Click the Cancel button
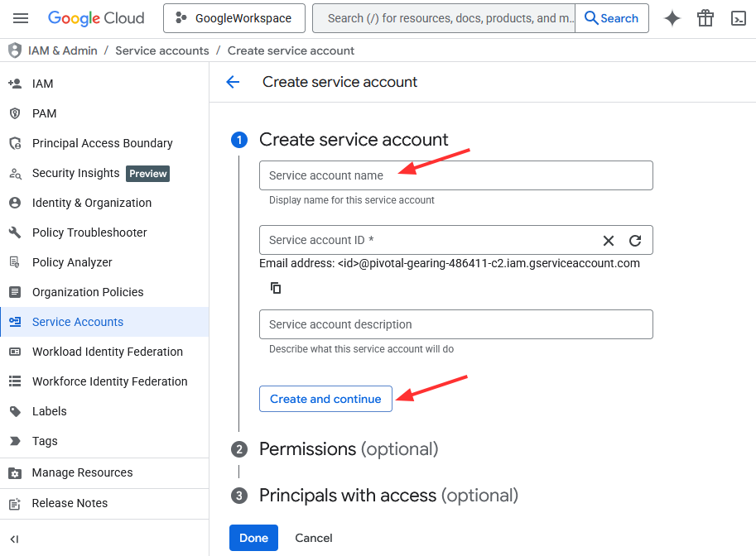This screenshot has width=756, height=556. pos(314,538)
